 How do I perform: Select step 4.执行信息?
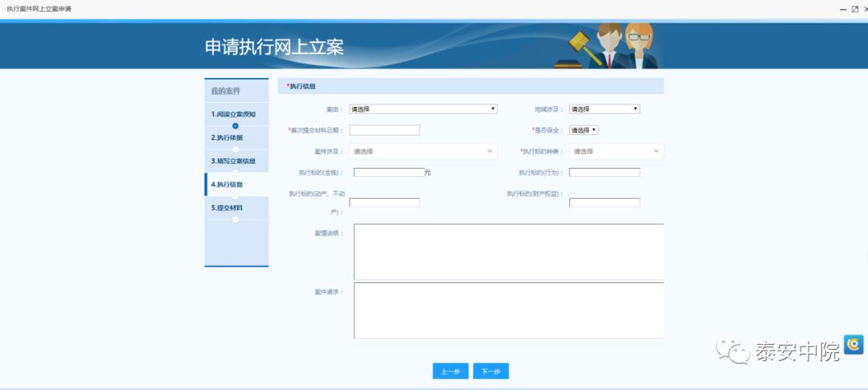(x=236, y=184)
